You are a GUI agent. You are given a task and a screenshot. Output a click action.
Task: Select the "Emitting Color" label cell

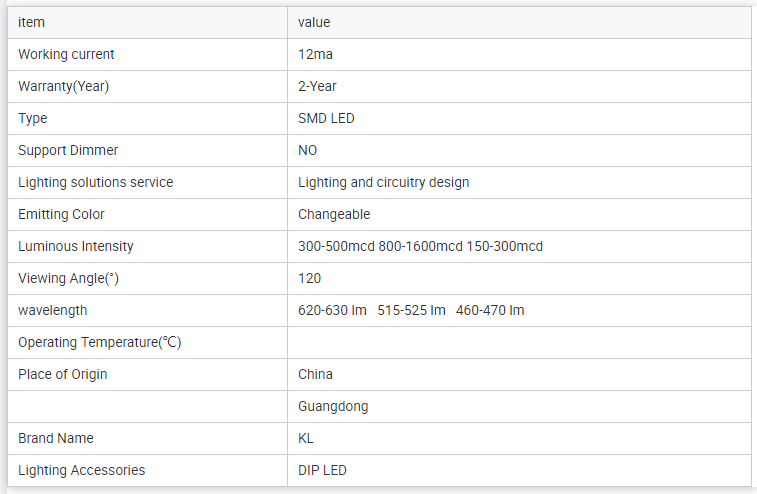[x=61, y=214]
